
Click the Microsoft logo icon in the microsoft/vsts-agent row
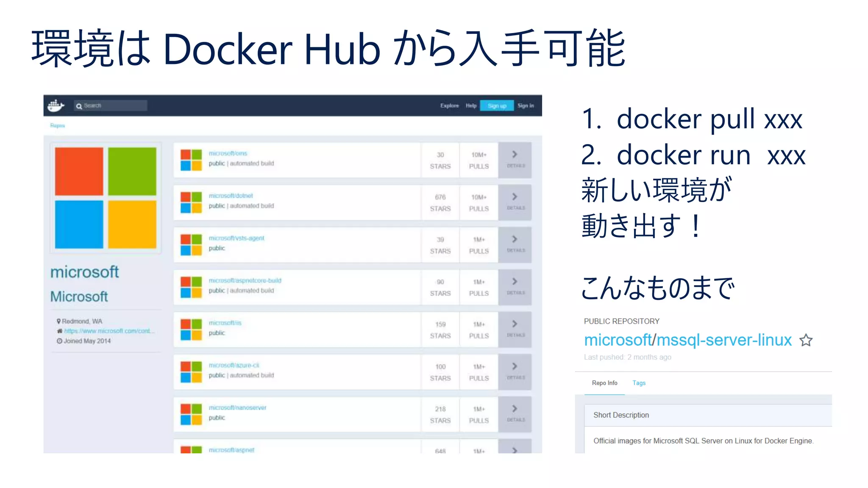(x=191, y=245)
